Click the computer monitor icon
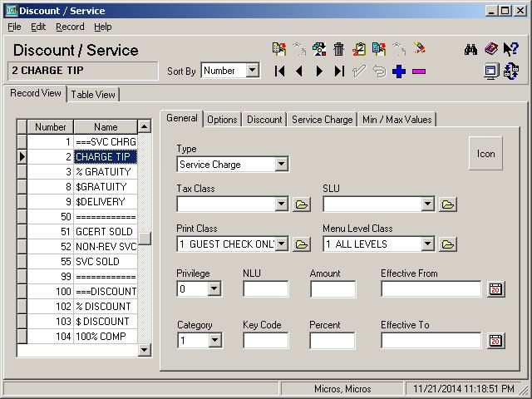 click(491, 71)
